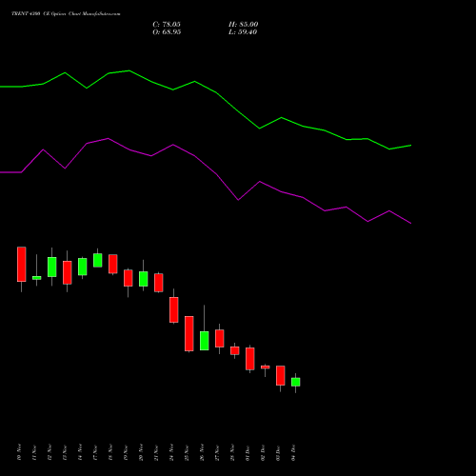The image size is (476, 476).
Task: Click the red candlestick for 27 Nov
Action: 220,338
